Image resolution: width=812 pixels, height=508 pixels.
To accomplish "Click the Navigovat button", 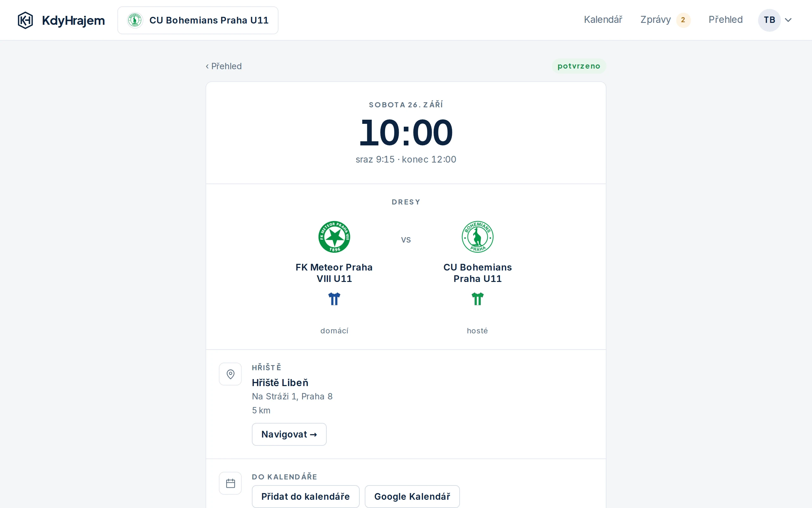I will 289,434.
